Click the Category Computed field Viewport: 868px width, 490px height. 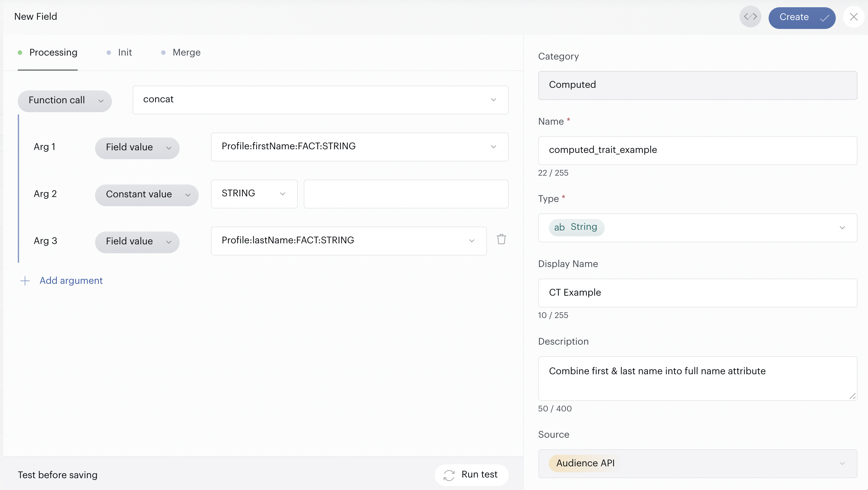[x=697, y=85]
